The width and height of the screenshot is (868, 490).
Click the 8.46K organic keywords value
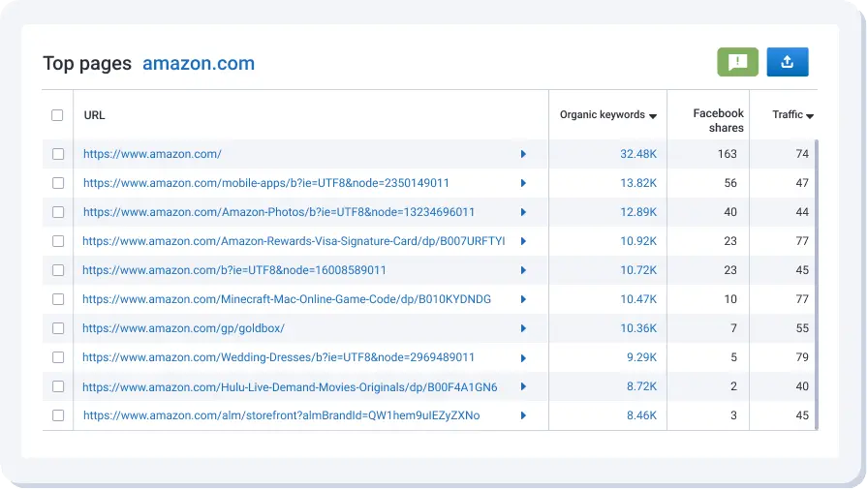(641, 415)
